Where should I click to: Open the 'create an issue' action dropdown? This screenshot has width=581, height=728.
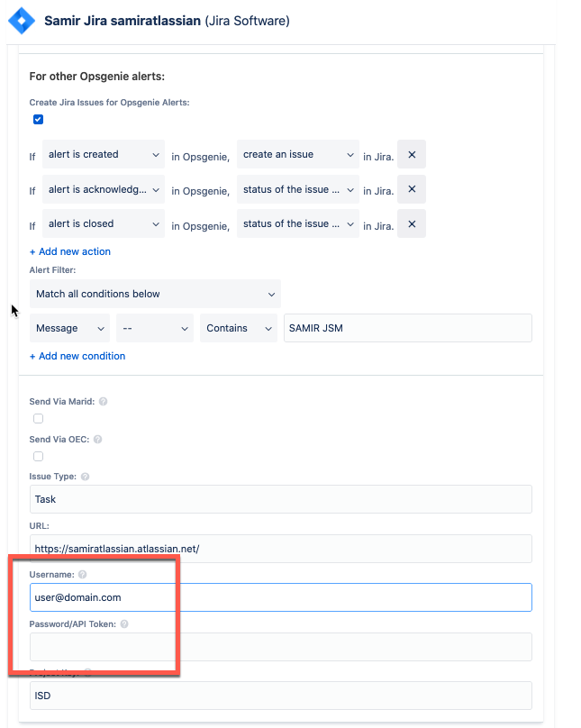click(x=298, y=154)
